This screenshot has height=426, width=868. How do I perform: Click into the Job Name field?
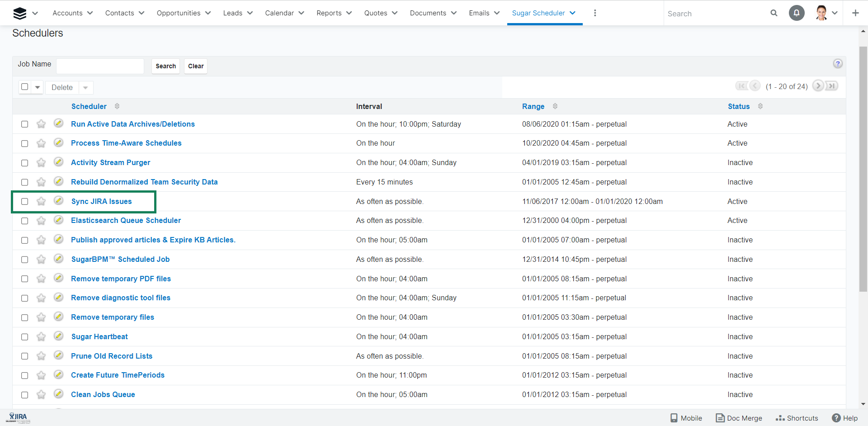(100, 66)
